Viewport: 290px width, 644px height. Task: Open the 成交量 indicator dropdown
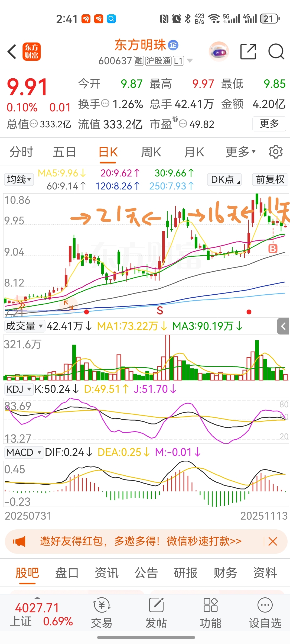coord(24,326)
